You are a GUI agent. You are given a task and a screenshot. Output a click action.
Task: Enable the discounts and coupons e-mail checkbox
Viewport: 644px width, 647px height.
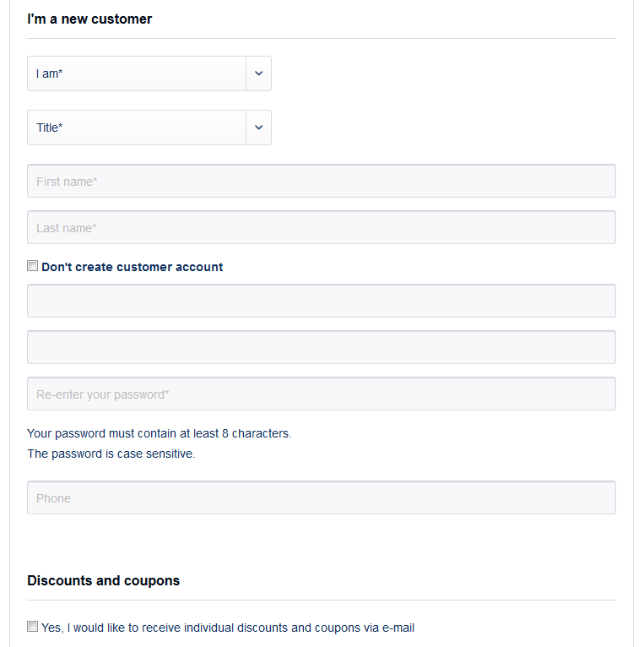33,627
